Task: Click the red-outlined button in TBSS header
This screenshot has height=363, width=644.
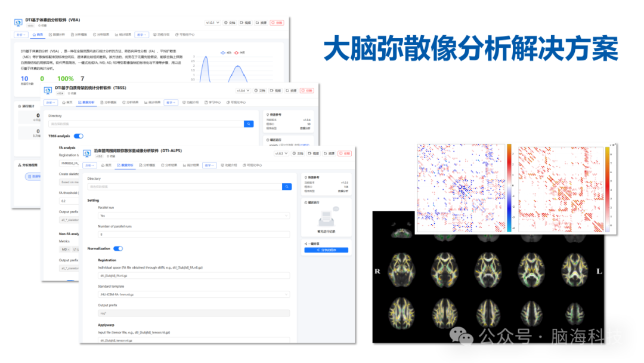Action: [307, 90]
